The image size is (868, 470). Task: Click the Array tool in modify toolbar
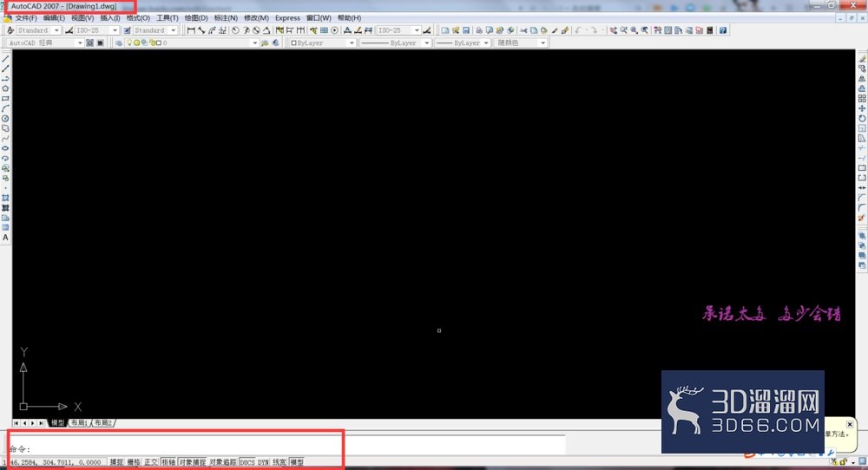[862, 99]
